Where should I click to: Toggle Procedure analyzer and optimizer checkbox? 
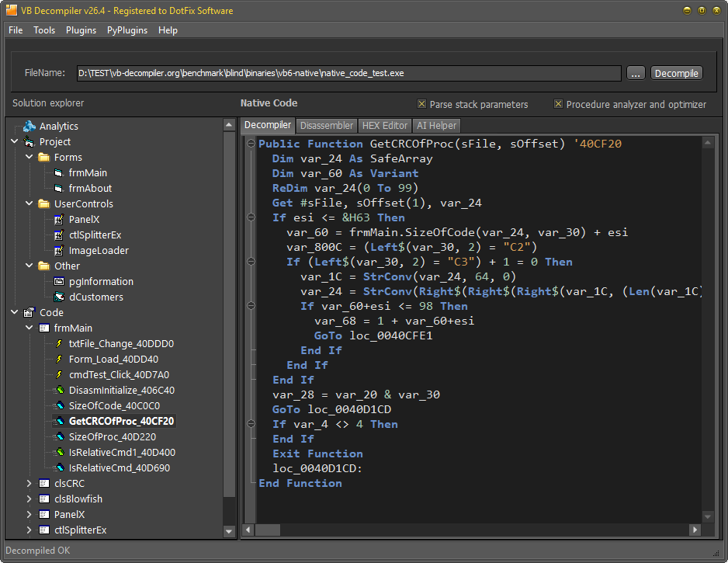click(559, 104)
